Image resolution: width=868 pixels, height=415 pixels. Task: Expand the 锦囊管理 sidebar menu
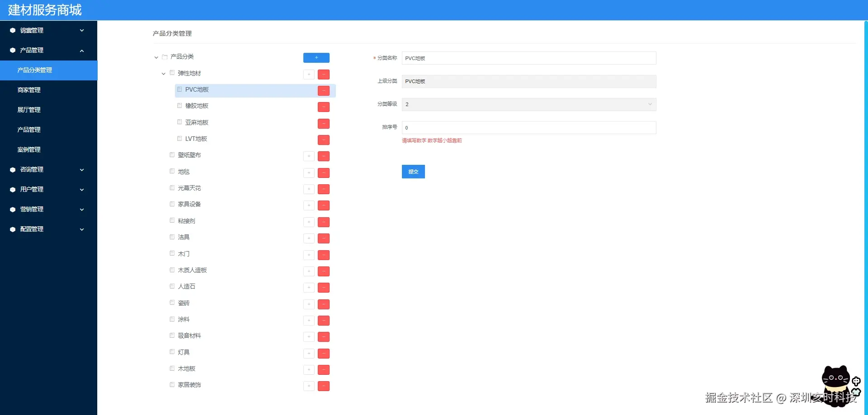[x=48, y=30]
